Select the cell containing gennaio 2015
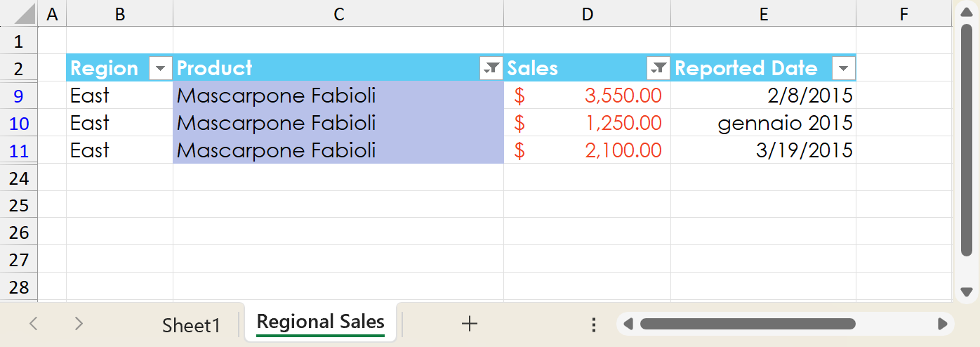The image size is (980, 347). point(763,123)
